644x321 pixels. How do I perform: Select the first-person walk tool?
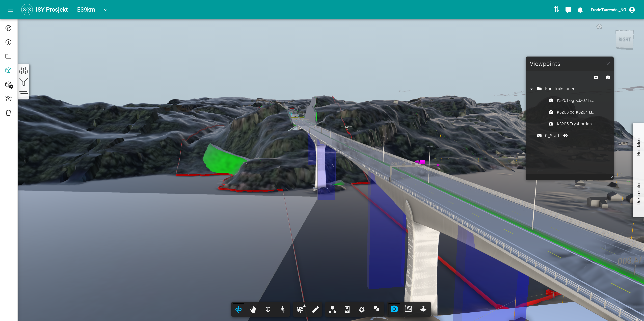coord(282,309)
